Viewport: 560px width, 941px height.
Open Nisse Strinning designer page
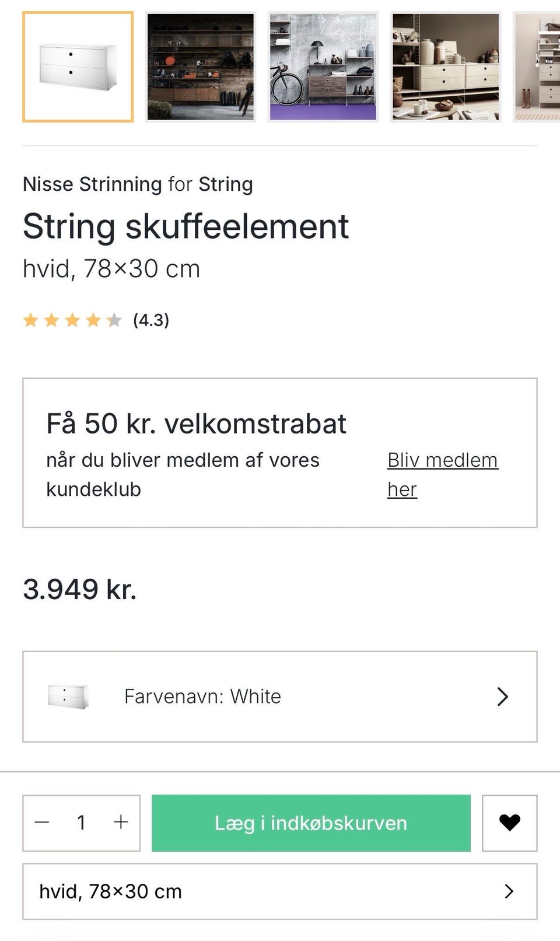92,184
